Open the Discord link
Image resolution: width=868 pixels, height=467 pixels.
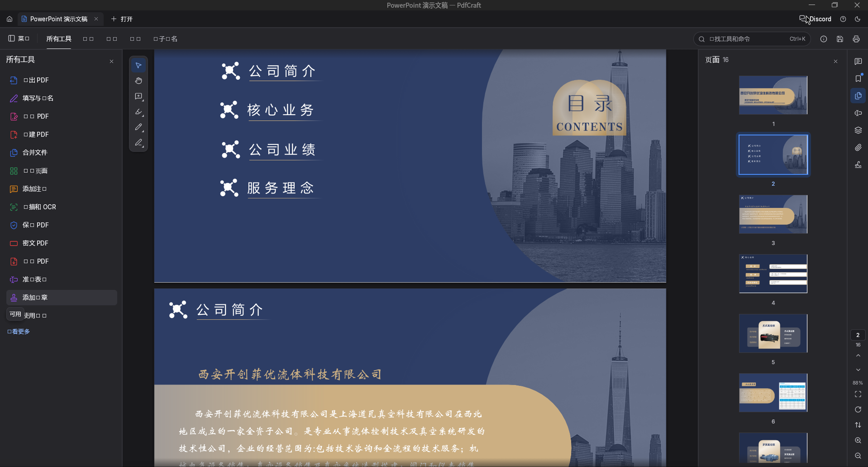coord(816,19)
